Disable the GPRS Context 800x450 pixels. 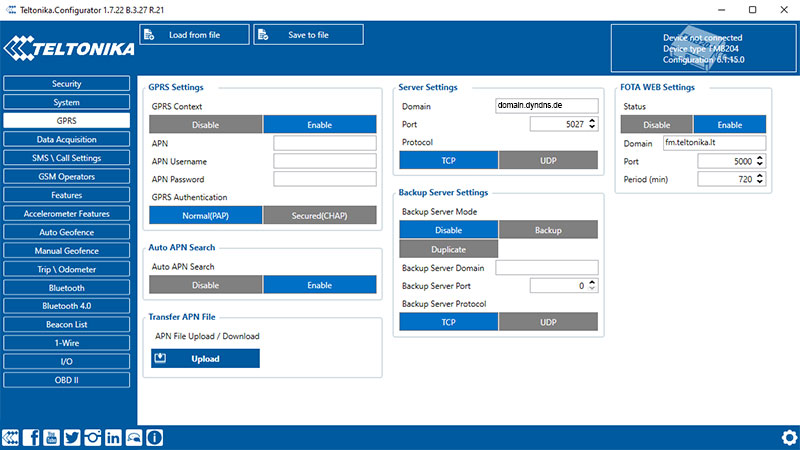(206, 125)
